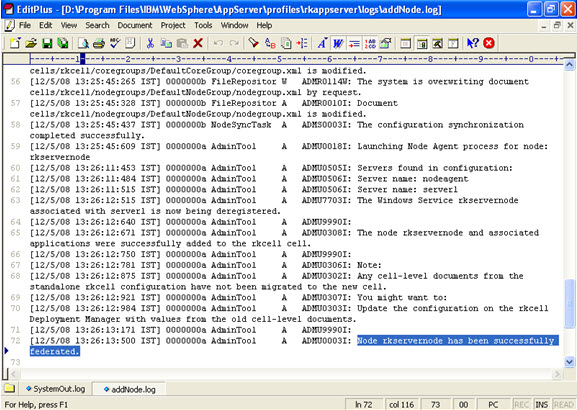Click highlighted 'federated.' text
This screenshot has width=577, height=410.
(54, 351)
